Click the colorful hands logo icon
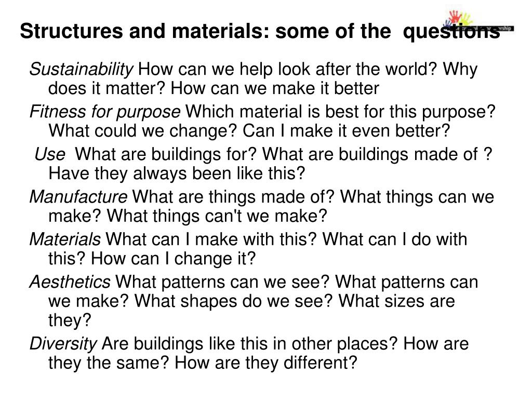The image size is (532, 399). [458, 18]
